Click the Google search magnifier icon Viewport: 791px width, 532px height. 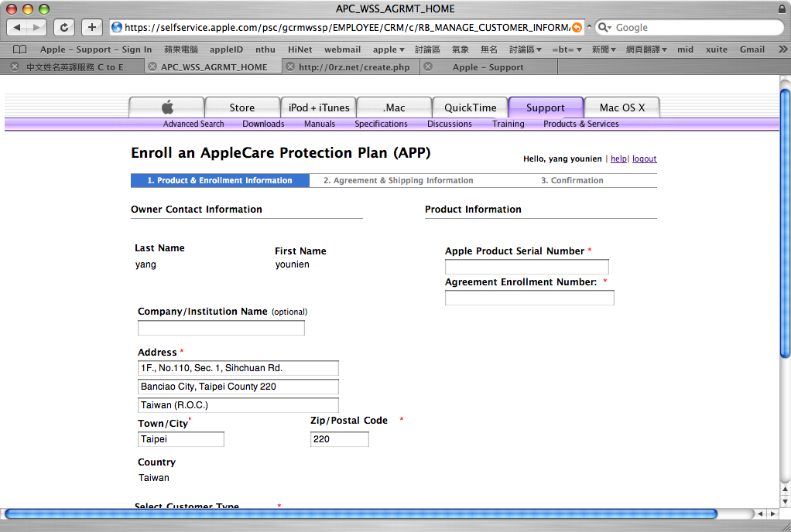[604, 27]
